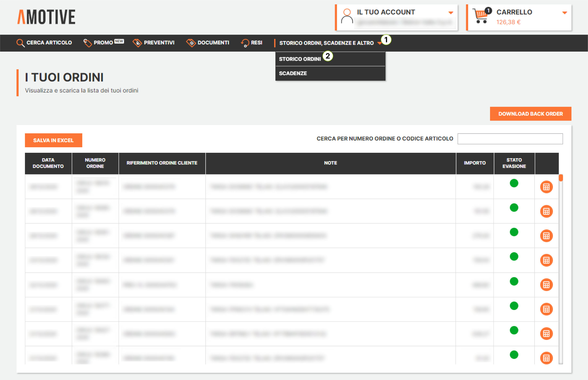The height and width of the screenshot is (380, 588).
Task: Click the Documenti icon in navbar
Action: (x=191, y=43)
